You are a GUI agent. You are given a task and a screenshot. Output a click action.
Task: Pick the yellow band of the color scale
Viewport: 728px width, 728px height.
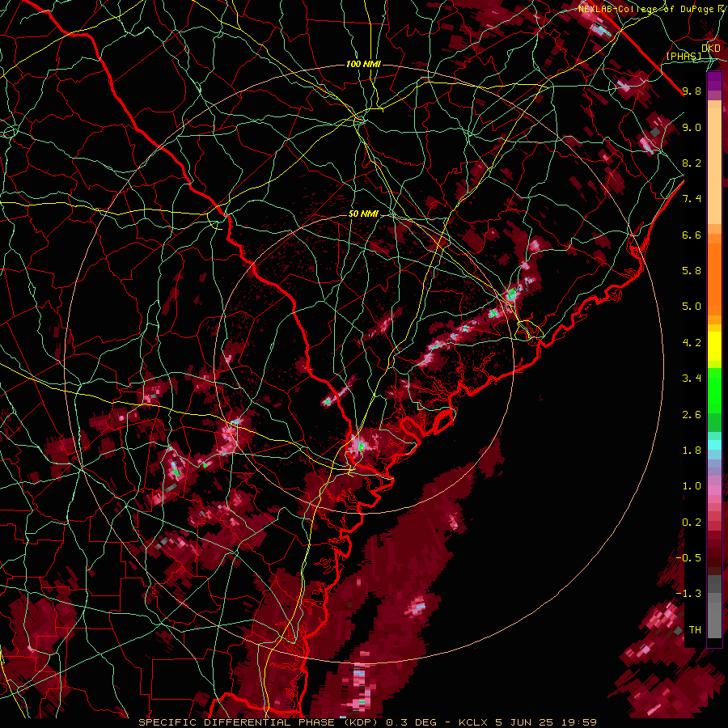point(714,346)
